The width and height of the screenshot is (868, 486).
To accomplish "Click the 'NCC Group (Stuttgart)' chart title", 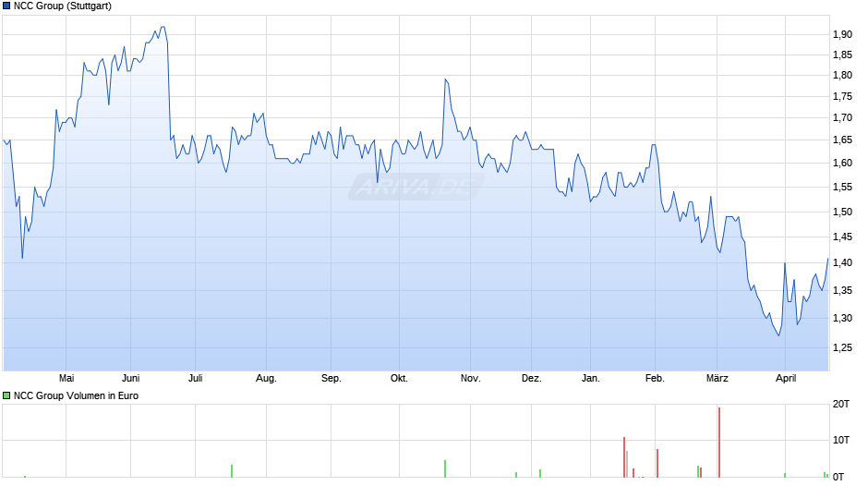I will click(x=63, y=6).
